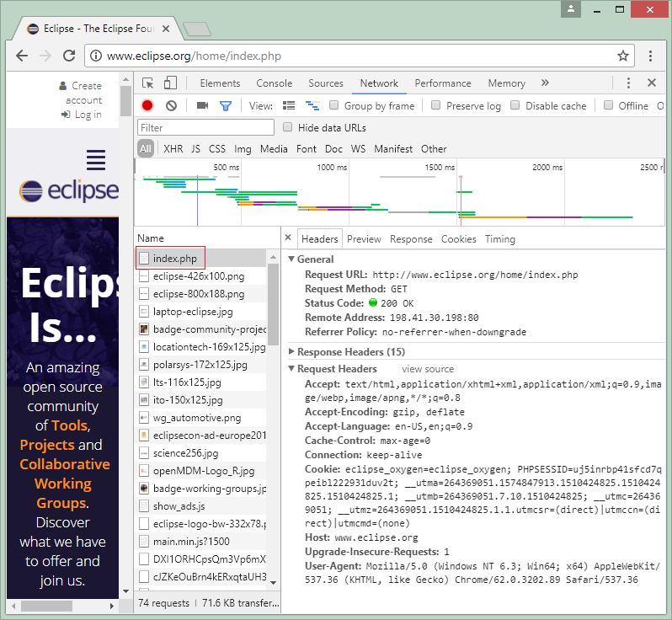672x620 pixels.
Task: Open the Sources panel
Action: (x=326, y=83)
